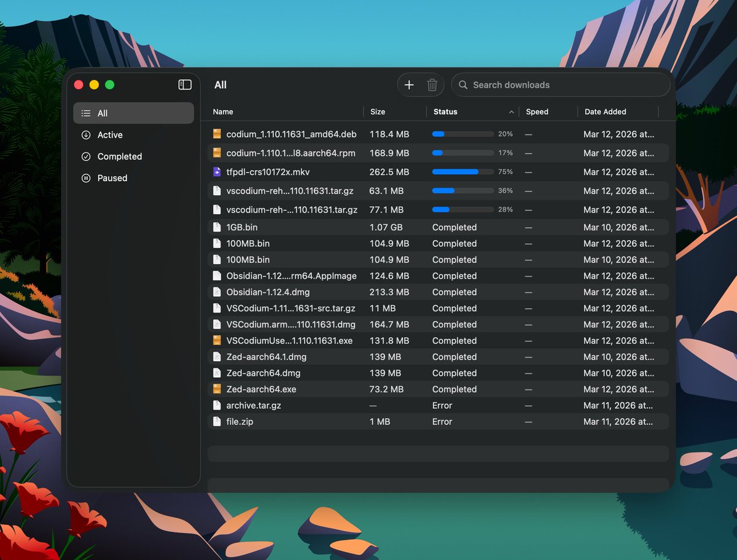Click package icon of VSCodiumUse exe file
Screen dimensions: 737x560
217,341
